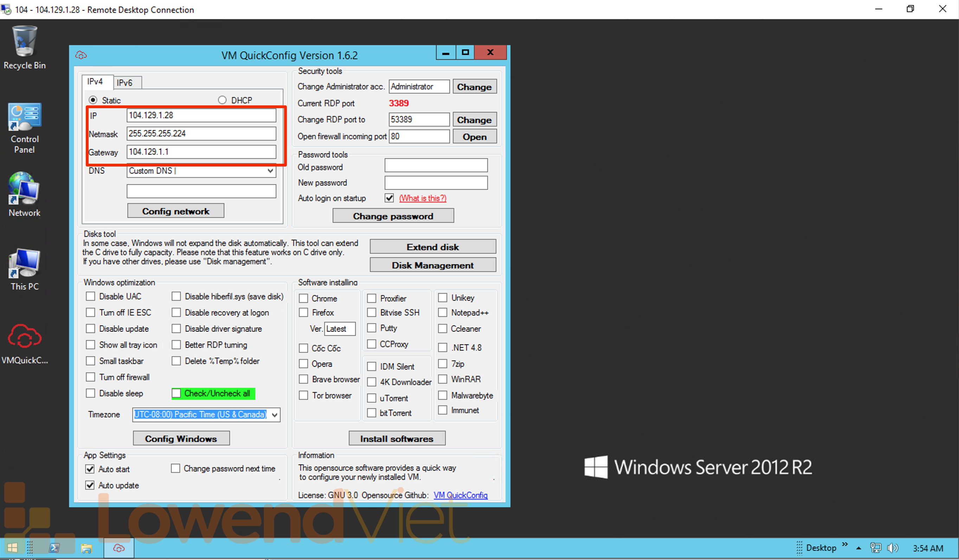Viewport: 959px width, 560px height.
Task: Expand the Custom DNS dropdown
Action: (270, 171)
